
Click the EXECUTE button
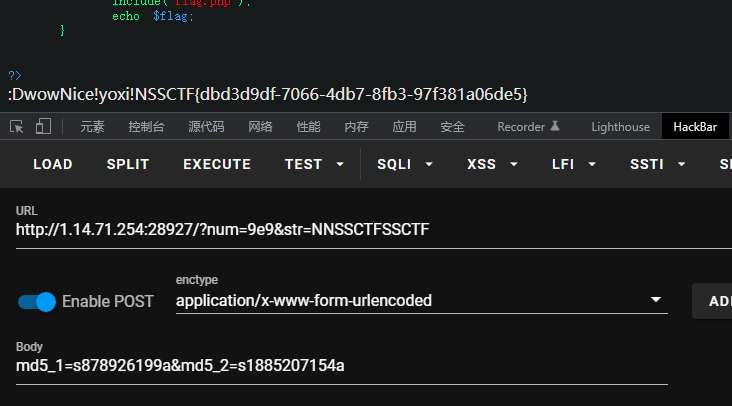[217, 164]
